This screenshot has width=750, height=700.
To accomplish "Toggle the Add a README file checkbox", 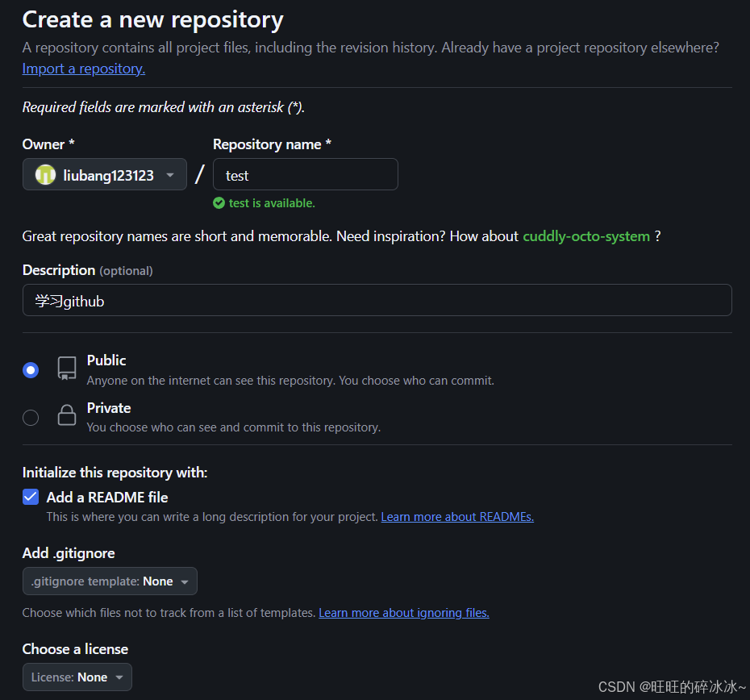I will [31, 497].
